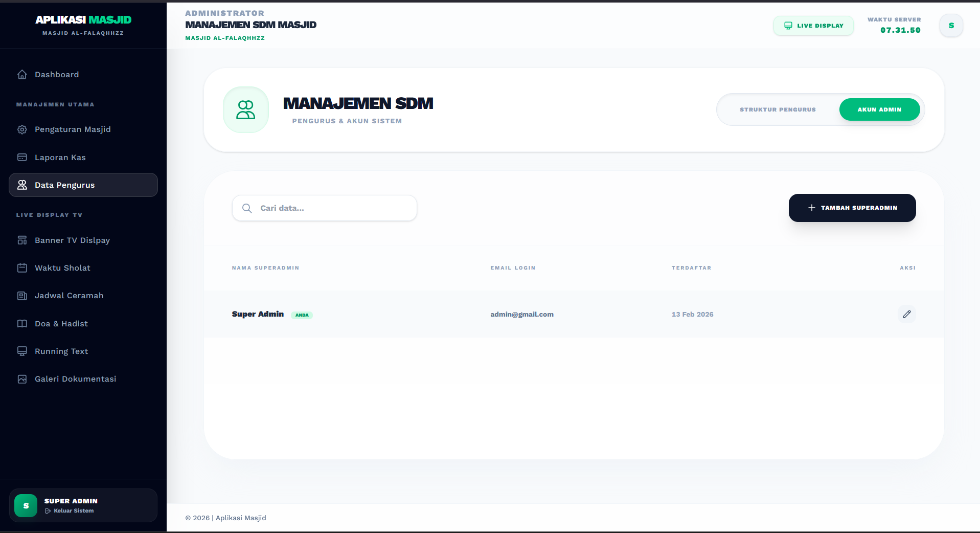Click the 13 Feb 2026 date cell
This screenshot has height=533, width=980.
(692, 314)
